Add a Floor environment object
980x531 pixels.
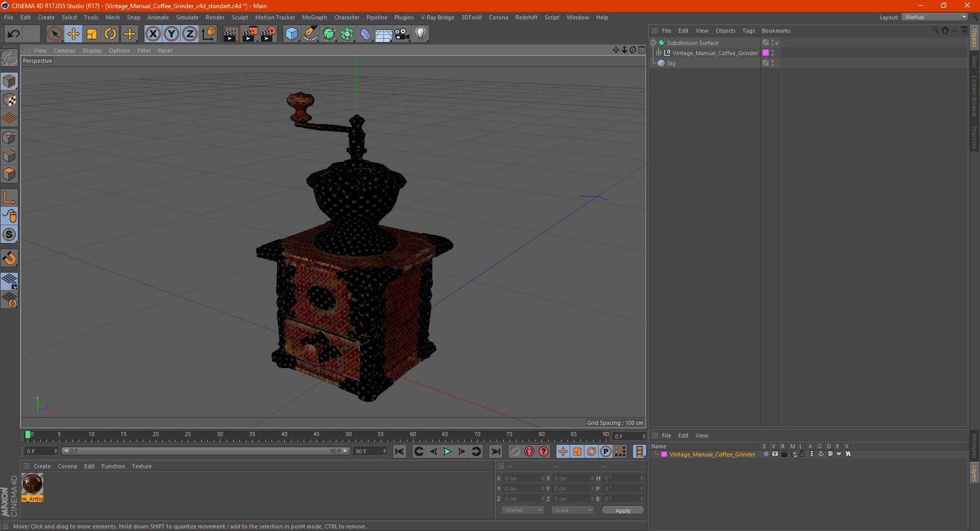pyautogui.click(x=384, y=34)
